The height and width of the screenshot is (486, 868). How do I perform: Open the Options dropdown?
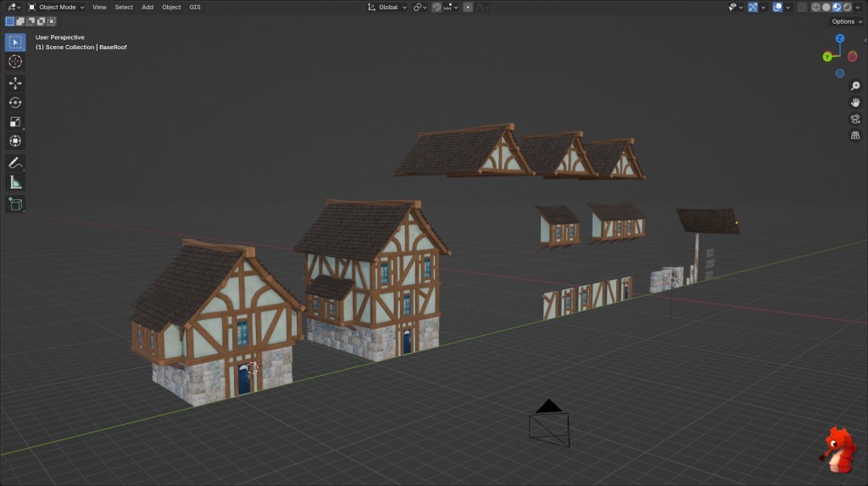tap(846, 21)
